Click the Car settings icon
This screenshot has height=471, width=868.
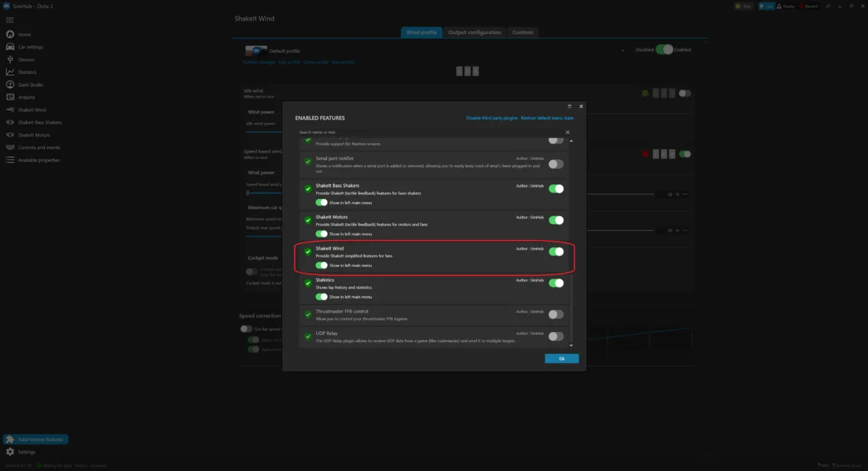click(10, 47)
